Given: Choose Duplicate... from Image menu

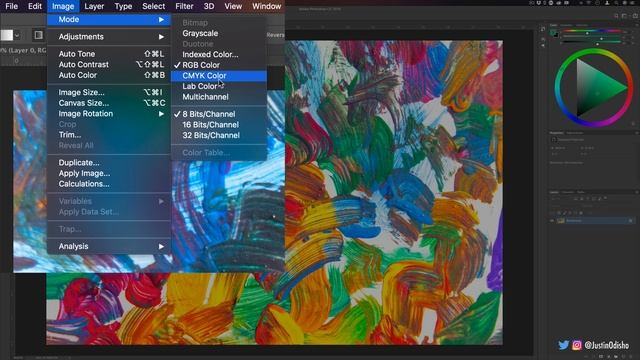Looking at the screenshot, I should [x=109, y=162].
